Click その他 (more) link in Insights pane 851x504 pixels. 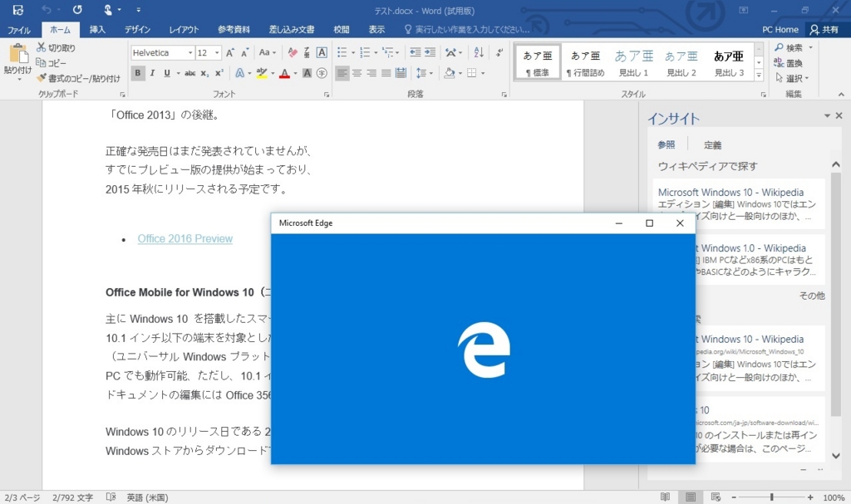pos(812,296)
